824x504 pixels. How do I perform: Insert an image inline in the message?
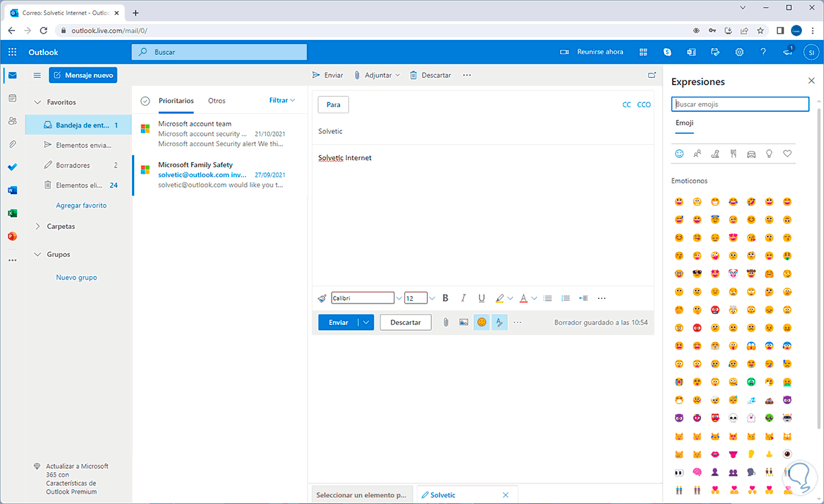pyautogui.click(x=463, y=322)
